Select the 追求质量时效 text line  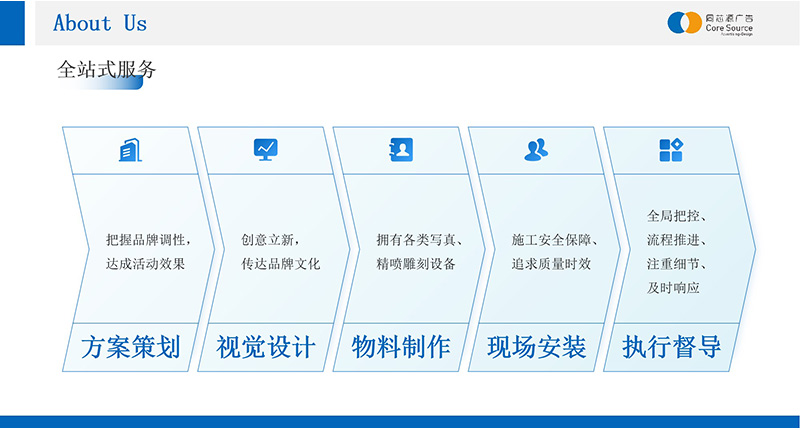(x=551, y=264)
